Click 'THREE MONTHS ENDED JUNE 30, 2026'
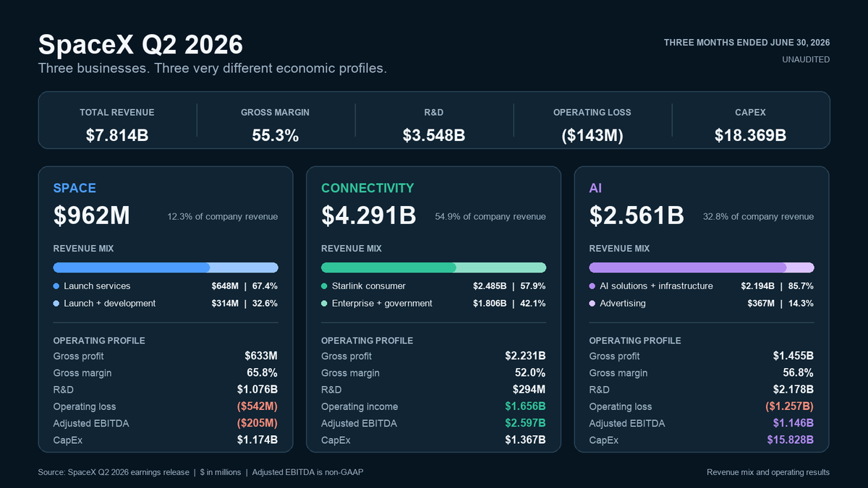The width and height of the screenshot is (868, 488). [746, 43]
